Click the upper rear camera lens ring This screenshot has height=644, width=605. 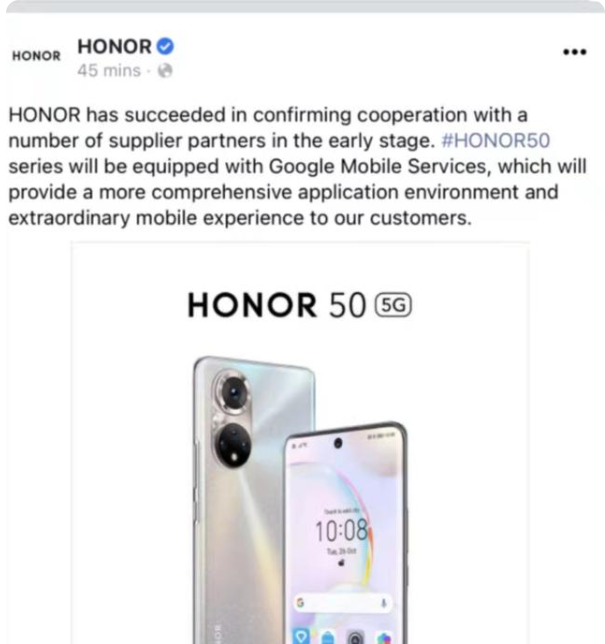coord(232,392)
